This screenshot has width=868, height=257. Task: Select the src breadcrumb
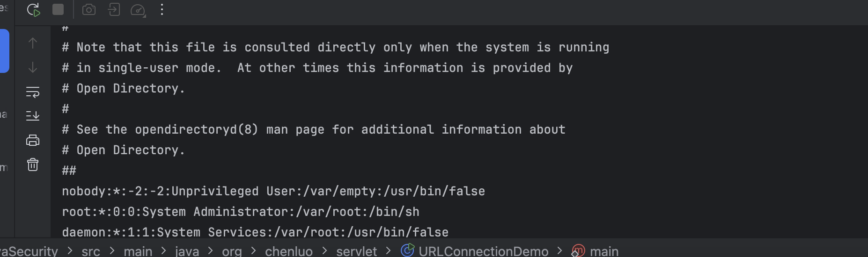91,251
